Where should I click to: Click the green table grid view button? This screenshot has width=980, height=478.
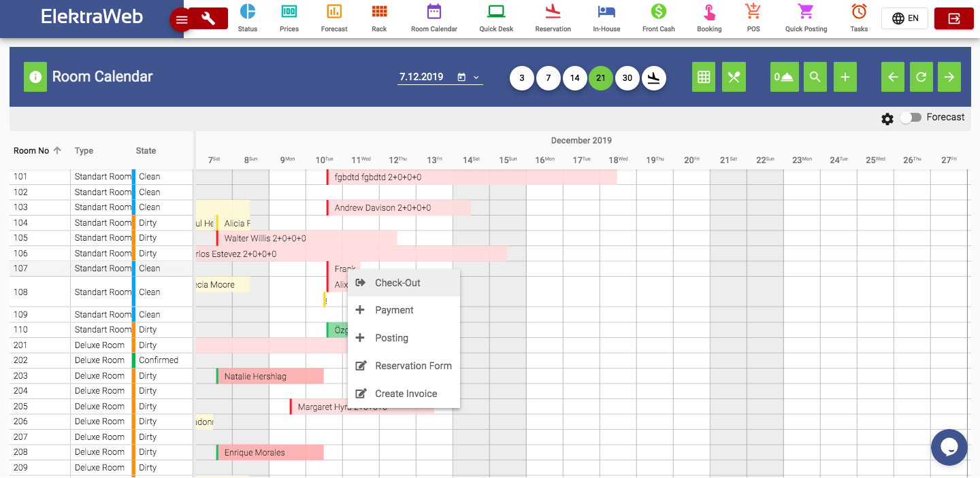click(x=704, y=77)
